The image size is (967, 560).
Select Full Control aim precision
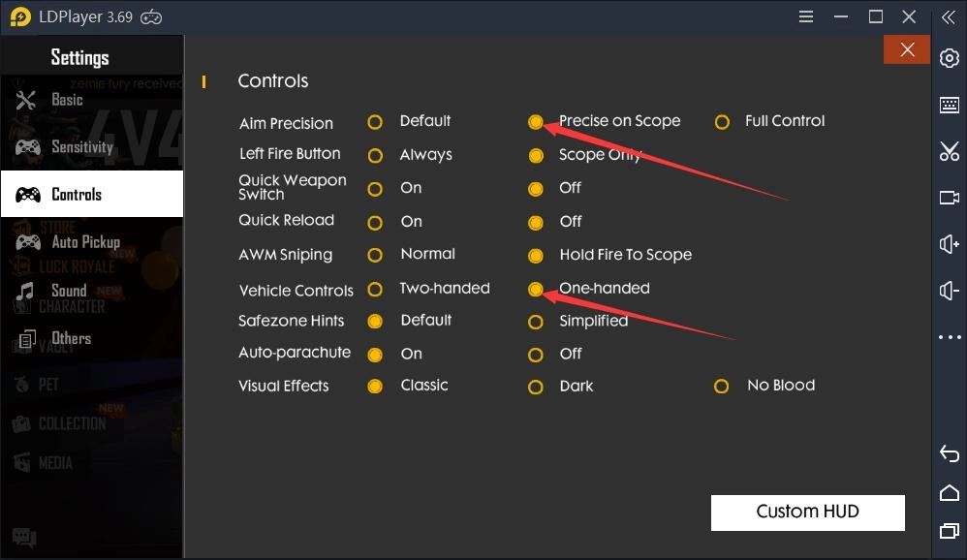(722, 122)
